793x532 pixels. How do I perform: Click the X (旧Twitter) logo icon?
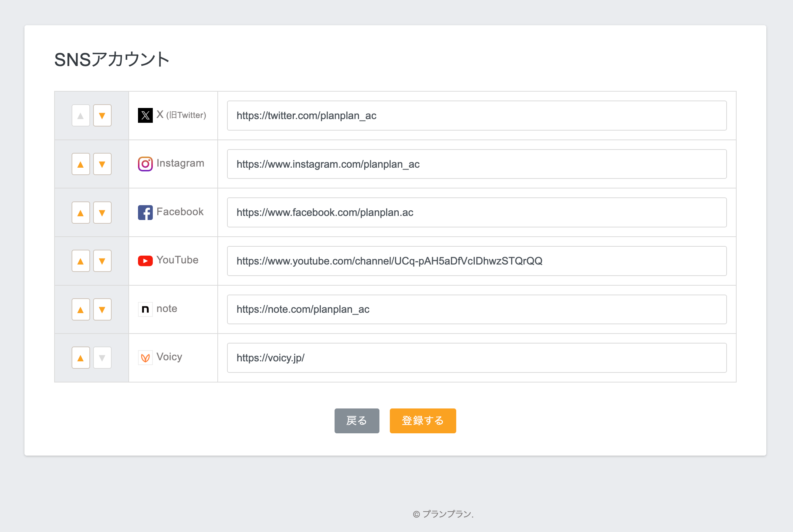pos(145,115)
